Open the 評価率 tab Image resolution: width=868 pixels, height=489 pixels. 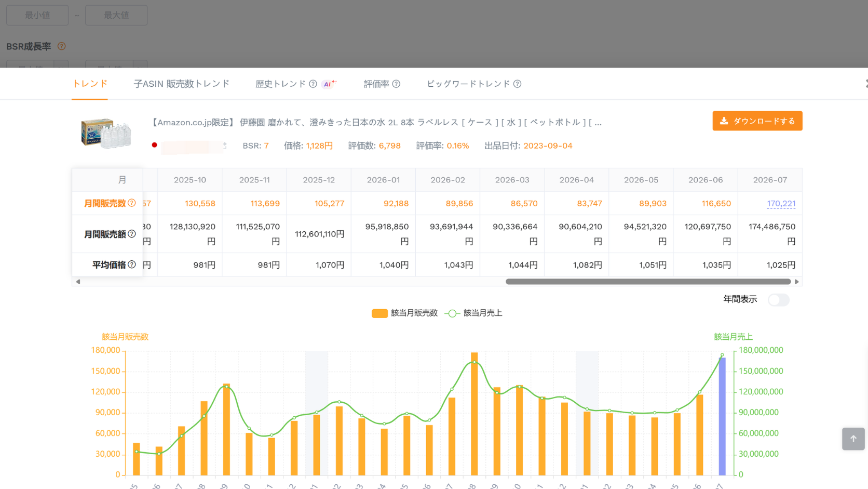pyautogui.click(x=376, y=84)
